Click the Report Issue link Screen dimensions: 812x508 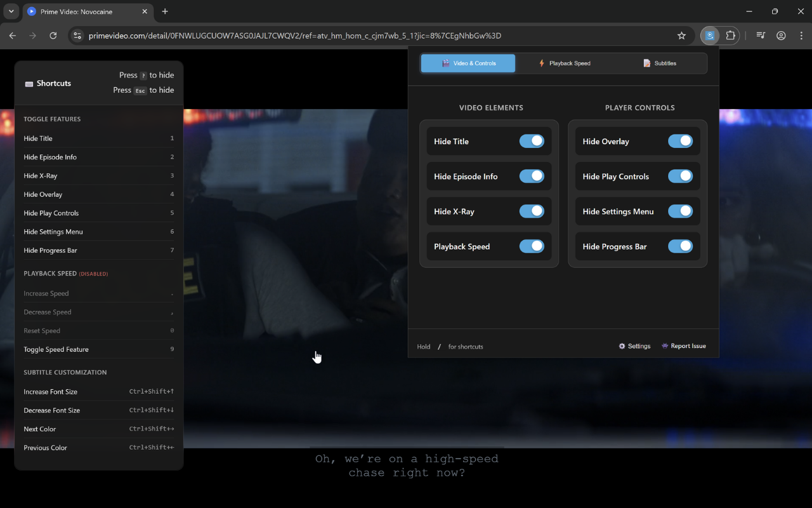click(684, 346)
